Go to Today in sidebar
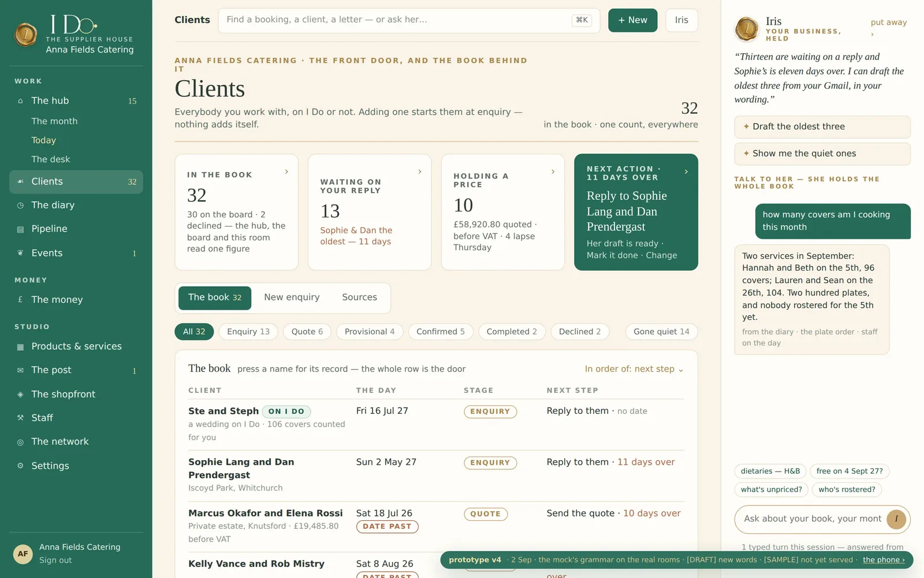924x578 pixels. coord(44,140)
